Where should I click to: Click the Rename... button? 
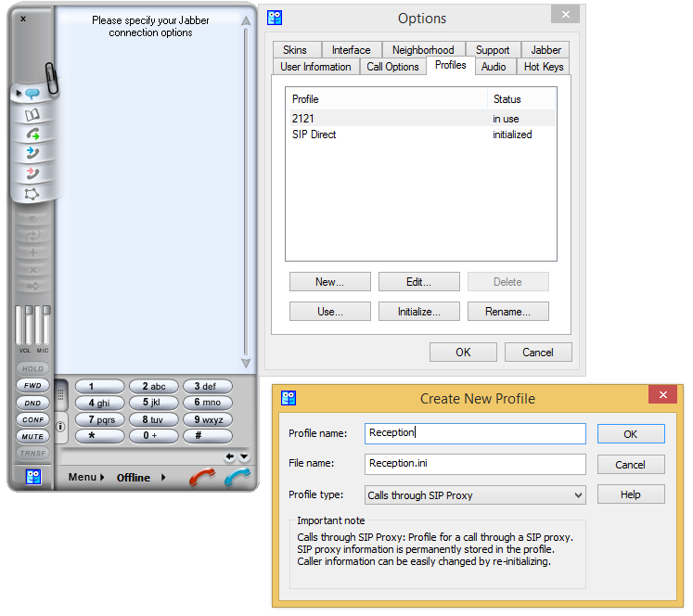[507, 312]
